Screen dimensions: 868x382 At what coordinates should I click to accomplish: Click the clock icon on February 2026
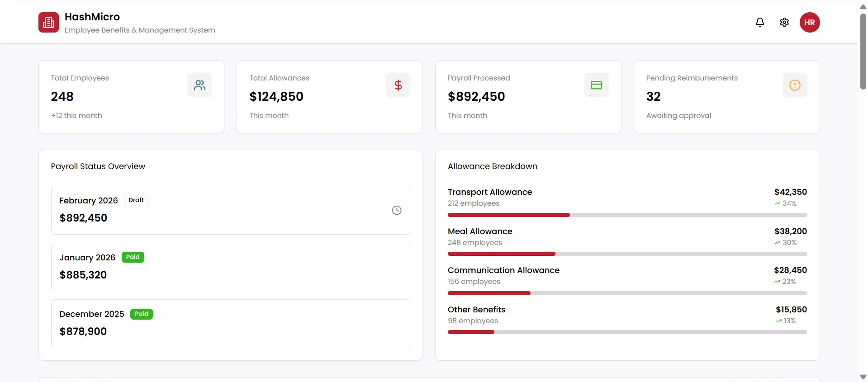(397, 210)
